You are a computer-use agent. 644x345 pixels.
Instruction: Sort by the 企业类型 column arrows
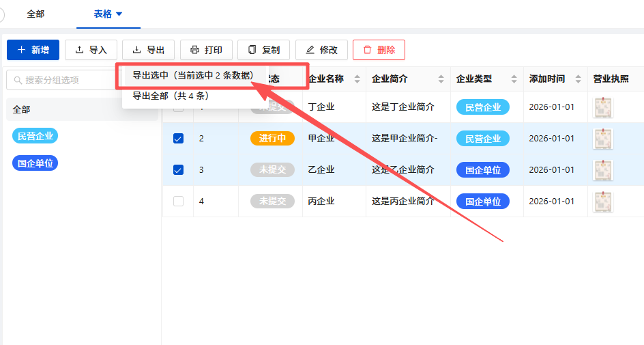514,79
